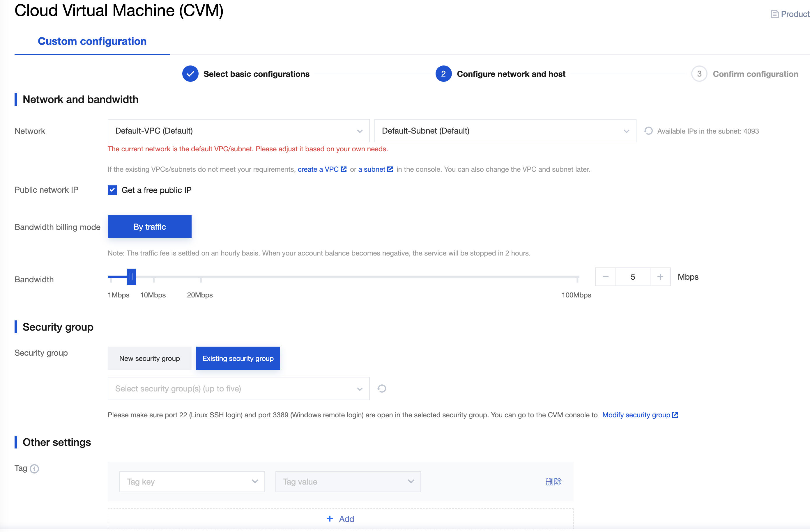Uncheck Get a free public IP
The width and height of the screenshot is (810, 532).
click(112, 190)
